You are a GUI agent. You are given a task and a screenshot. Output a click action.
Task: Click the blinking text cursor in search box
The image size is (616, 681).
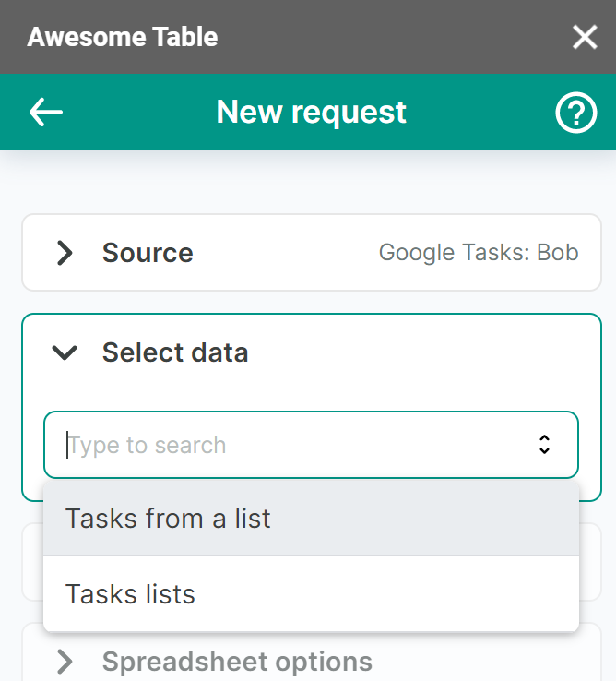click(x=67, y=445)
